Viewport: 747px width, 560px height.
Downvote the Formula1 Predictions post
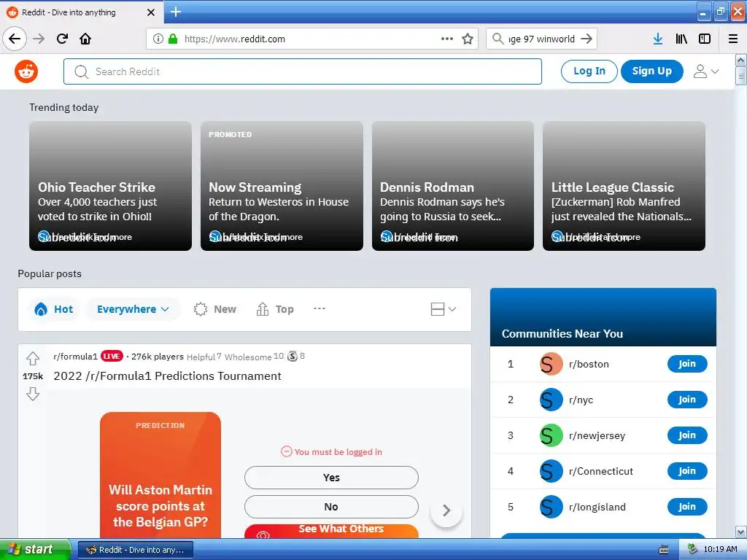coord(33,394)
